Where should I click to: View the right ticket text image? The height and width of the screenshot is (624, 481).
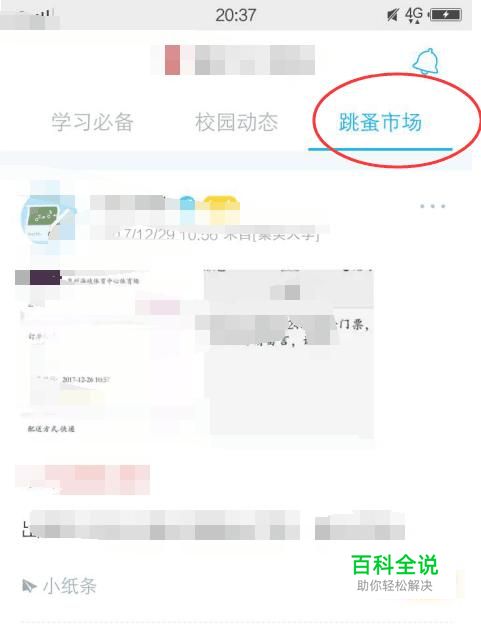[x=289, y=353]
